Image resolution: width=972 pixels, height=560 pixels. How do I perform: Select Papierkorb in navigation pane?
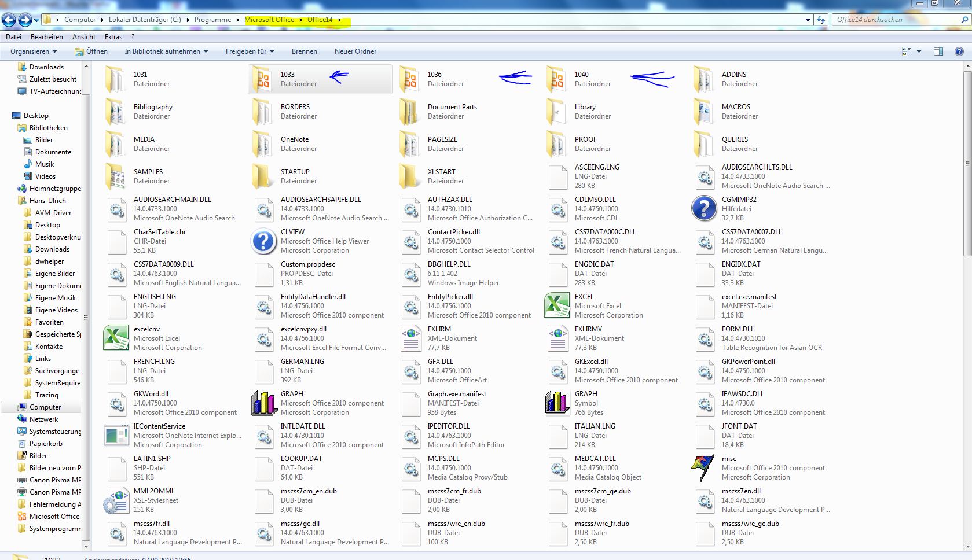(x=46, y=444)
